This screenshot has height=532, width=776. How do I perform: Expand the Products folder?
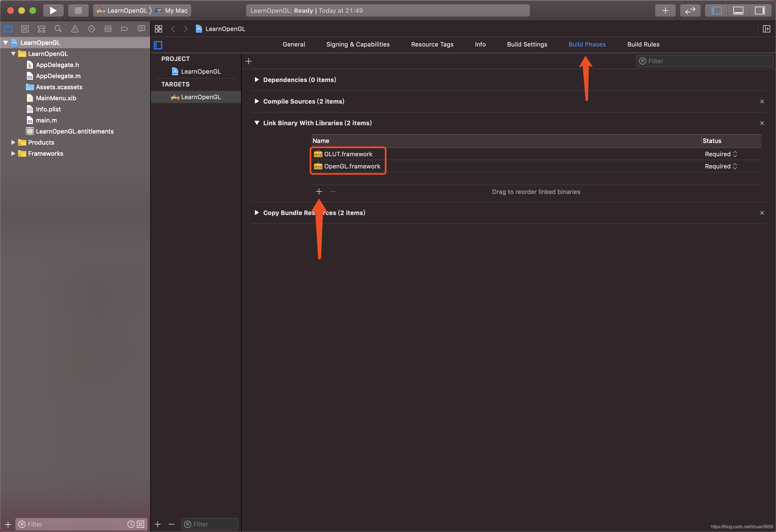coord(13,142)
